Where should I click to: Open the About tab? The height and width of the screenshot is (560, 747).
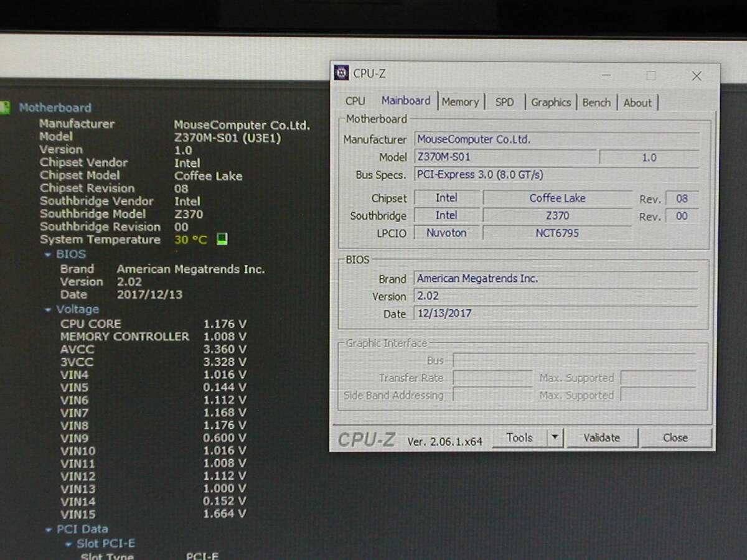click(x=637, y=103)
